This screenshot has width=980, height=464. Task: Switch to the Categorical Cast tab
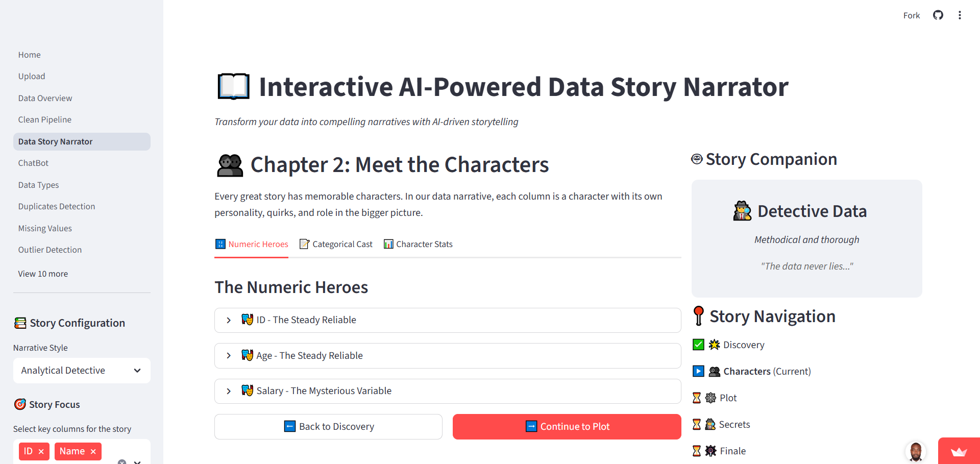336,244
